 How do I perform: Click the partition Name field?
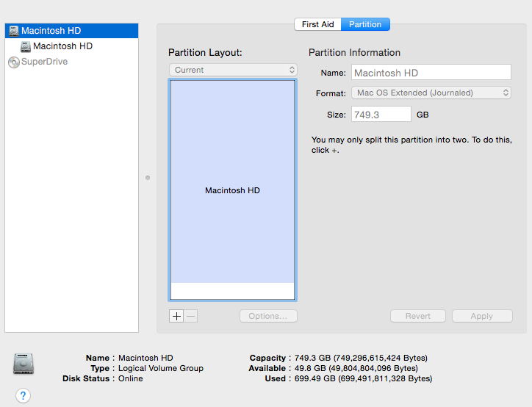pyautogui.click(x=431, y=72)
